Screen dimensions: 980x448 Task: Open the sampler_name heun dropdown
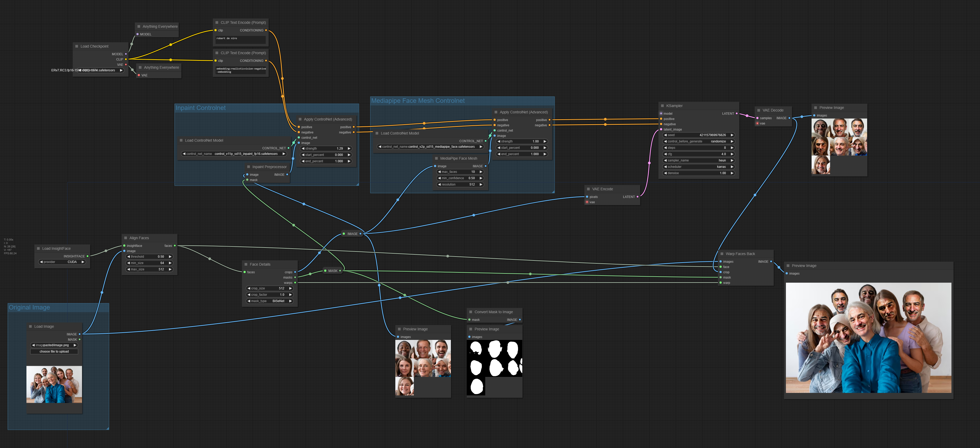698,160
